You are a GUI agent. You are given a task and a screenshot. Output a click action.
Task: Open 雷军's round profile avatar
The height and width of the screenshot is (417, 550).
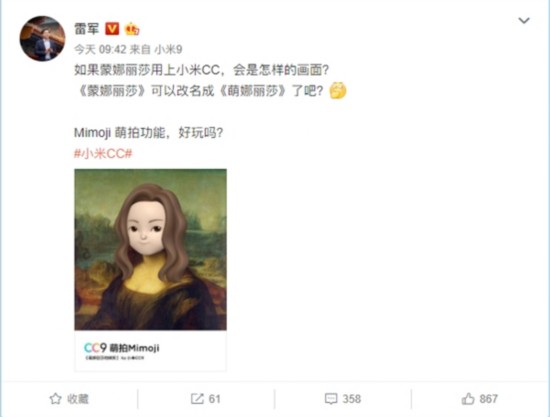click(x=42, y=38)
